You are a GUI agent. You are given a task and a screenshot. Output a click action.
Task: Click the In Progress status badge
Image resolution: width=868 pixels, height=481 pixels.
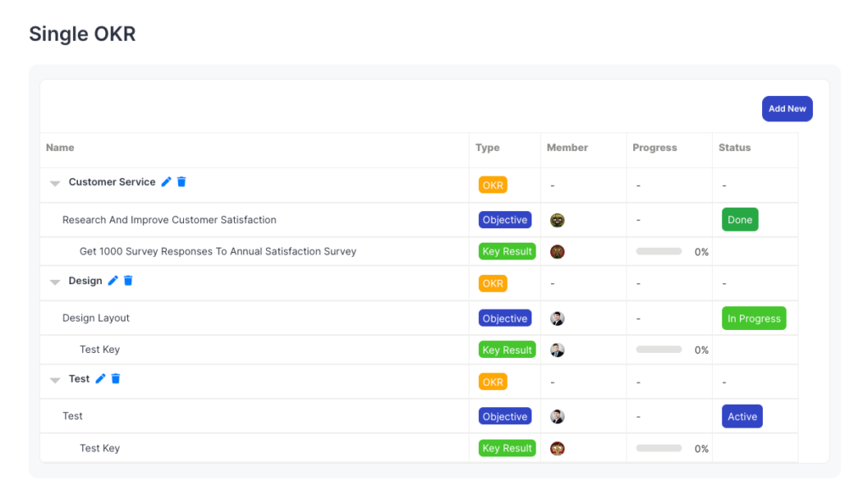point(754,319)
